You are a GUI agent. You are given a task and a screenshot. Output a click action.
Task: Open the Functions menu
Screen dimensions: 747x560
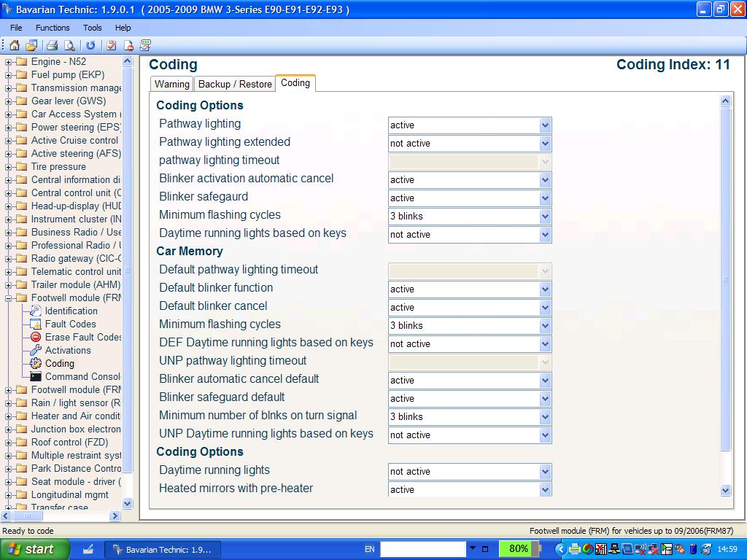tap(53, 28)
